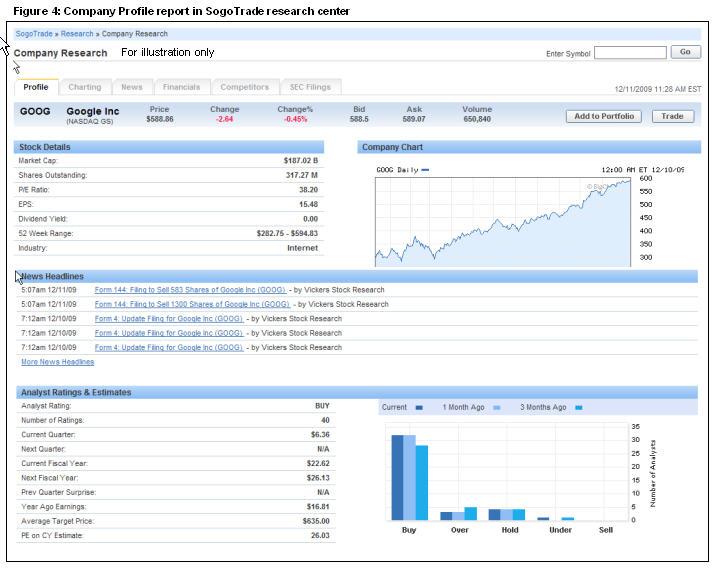The width and height of the screenshot is (713, 568).
Task: Click the Trade button
Action: click(673, 116)
